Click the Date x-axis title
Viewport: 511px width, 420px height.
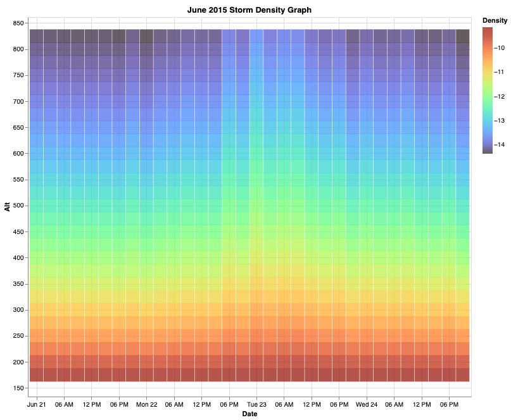[x=249, y=414]
